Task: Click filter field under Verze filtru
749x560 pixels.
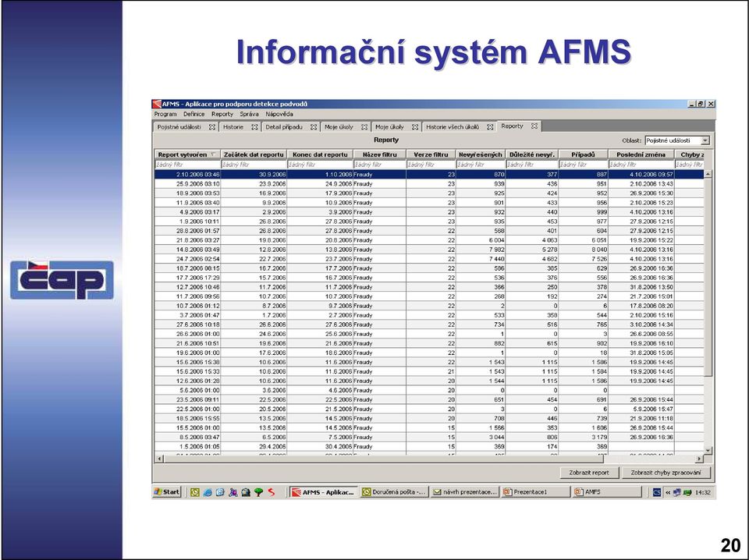Action: [431, 165]
